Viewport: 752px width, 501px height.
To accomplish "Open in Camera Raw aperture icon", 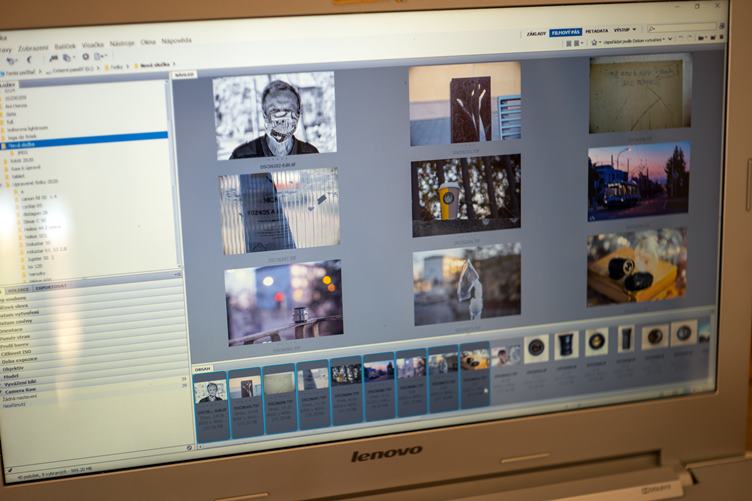I will tap(85, 57).
